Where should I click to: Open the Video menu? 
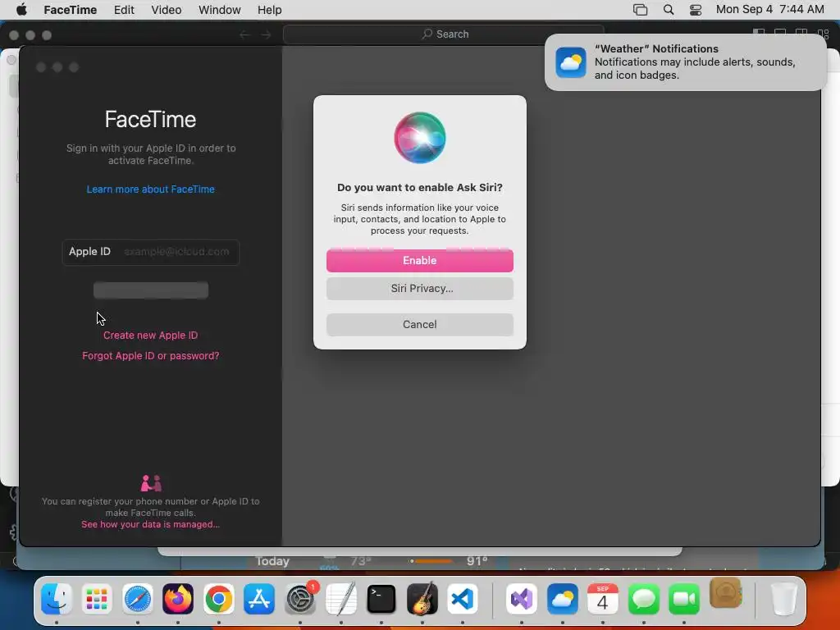pos(166,10)
